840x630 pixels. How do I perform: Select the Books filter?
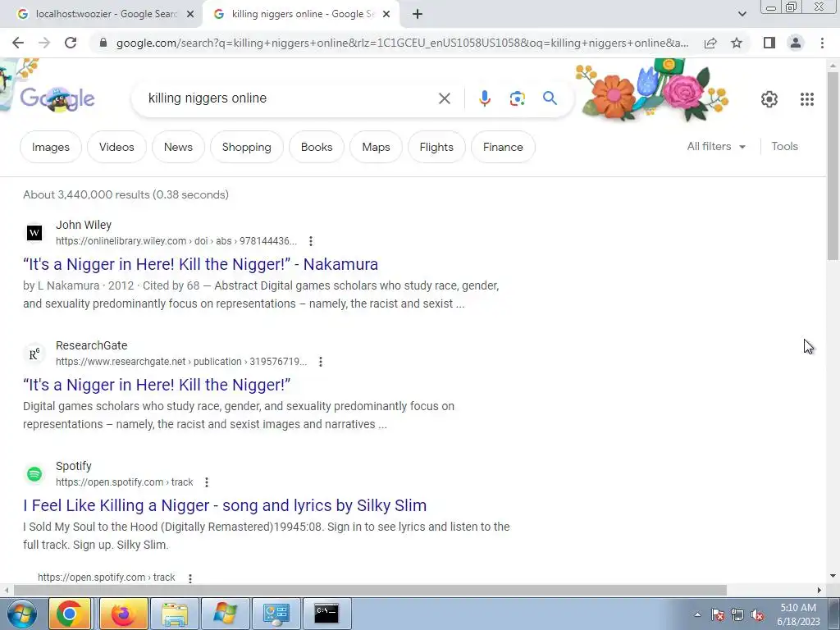pos(317,147)
